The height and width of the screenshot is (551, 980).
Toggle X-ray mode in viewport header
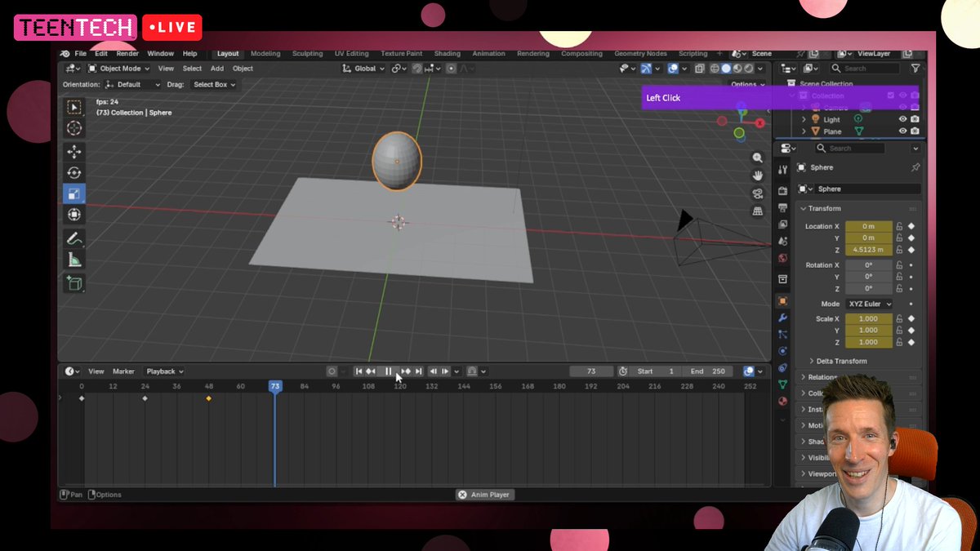pyautogui.click(x=698, y=69)
